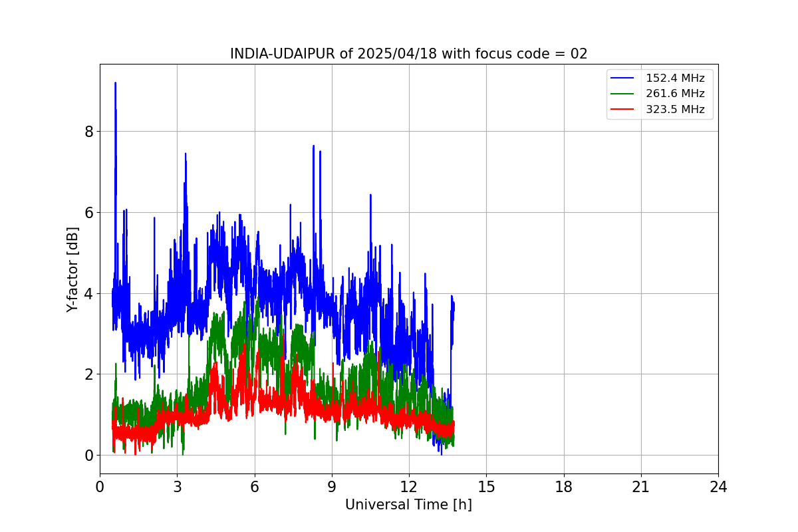Viewport: 798px width, 532px height.
Task: Click the Universal Time [h] axis label
Action: [x=408, y=505]
